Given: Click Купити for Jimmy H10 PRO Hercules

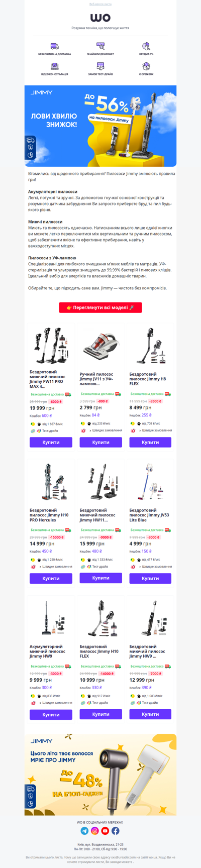Looking at the screenshot, I should click(x=51, y=578).
